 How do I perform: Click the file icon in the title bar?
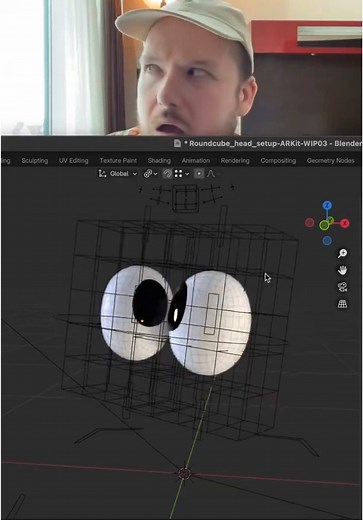[x=178, y=144]
